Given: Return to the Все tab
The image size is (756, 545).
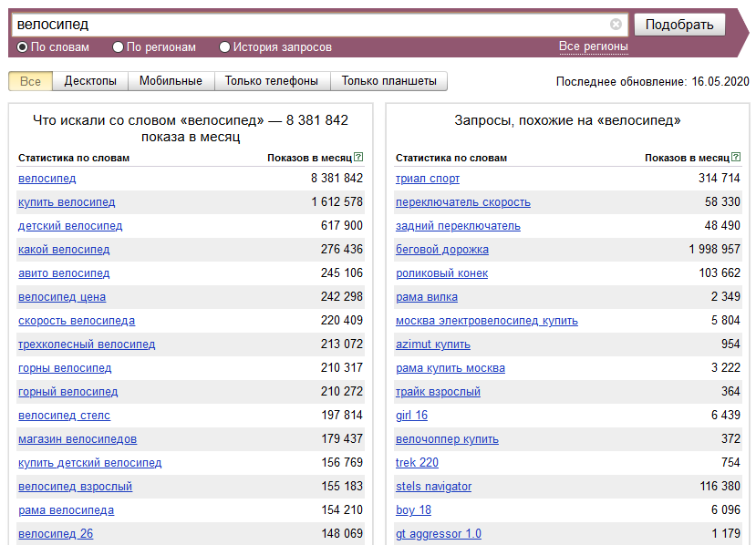Looking at the screenshot, I should [30, 81].
